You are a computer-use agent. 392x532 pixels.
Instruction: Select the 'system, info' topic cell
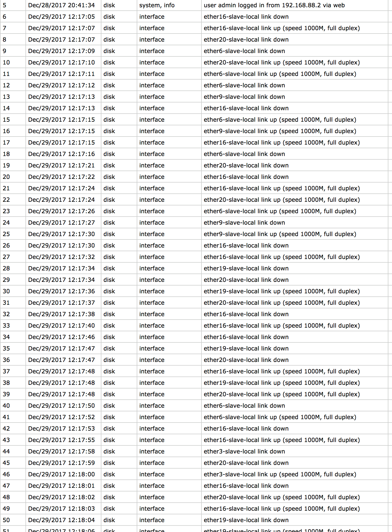(x=157, y=5)
